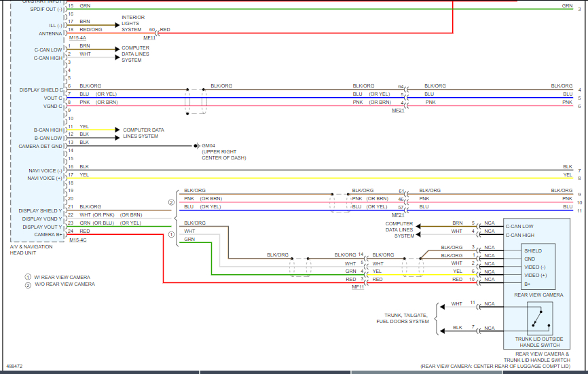
Task: Click the W/O Rear View Camera legend entry
Action: pyautogui.click(x=60, y=284)
